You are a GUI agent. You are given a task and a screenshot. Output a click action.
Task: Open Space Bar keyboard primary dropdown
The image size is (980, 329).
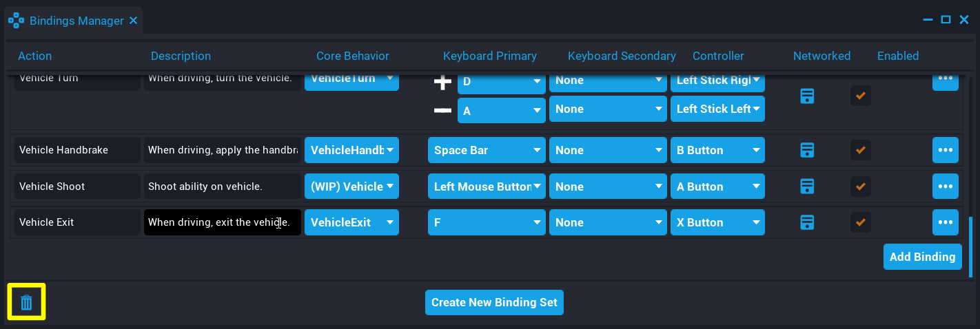[487, 150]
